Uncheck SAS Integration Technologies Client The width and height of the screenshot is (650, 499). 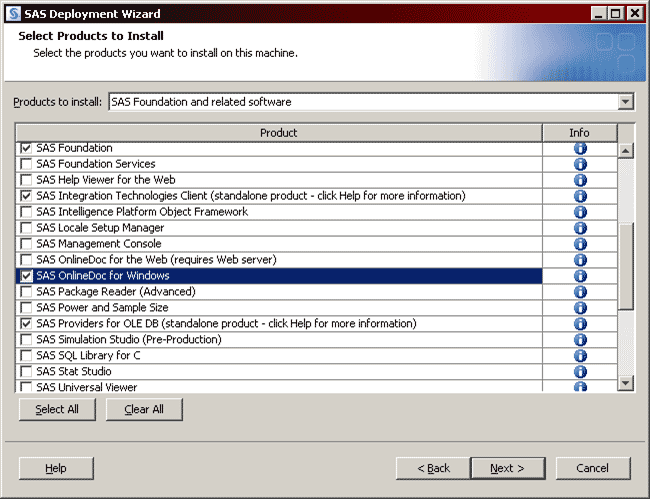(x=26, y=196)
